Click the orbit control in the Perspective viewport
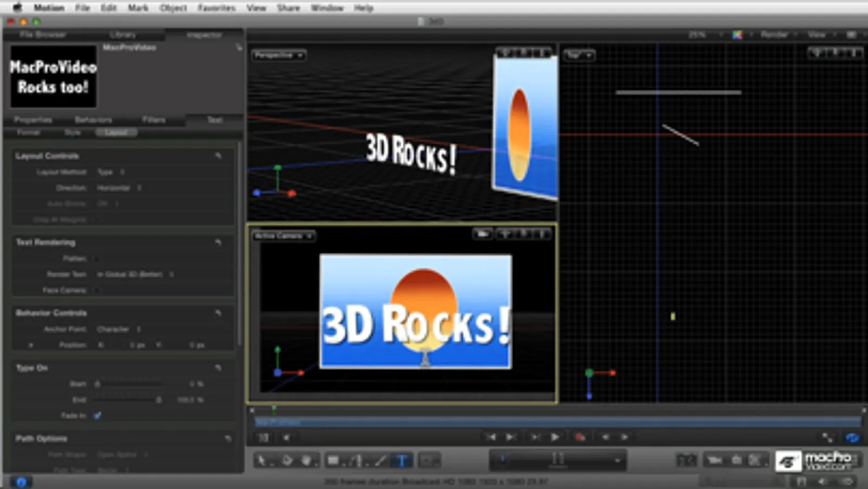This screenshot has width=868, height=489. (x=524, y=53)
